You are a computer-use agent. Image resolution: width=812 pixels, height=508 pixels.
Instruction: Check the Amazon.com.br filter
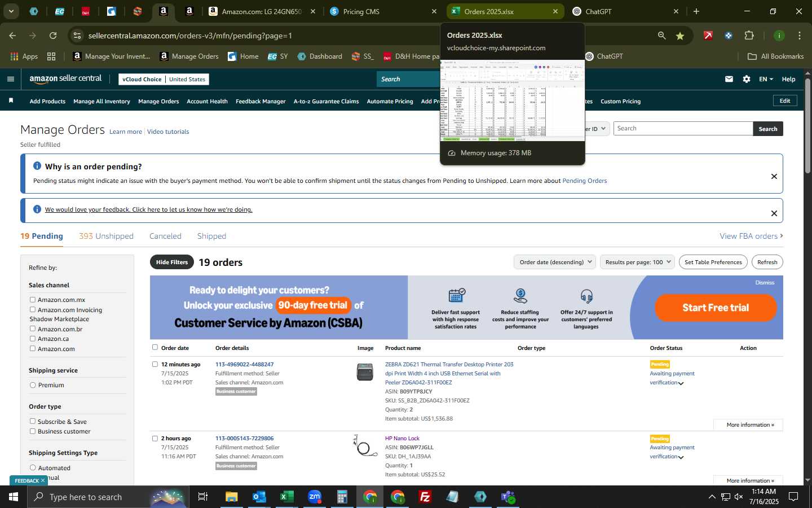(33, 329)
